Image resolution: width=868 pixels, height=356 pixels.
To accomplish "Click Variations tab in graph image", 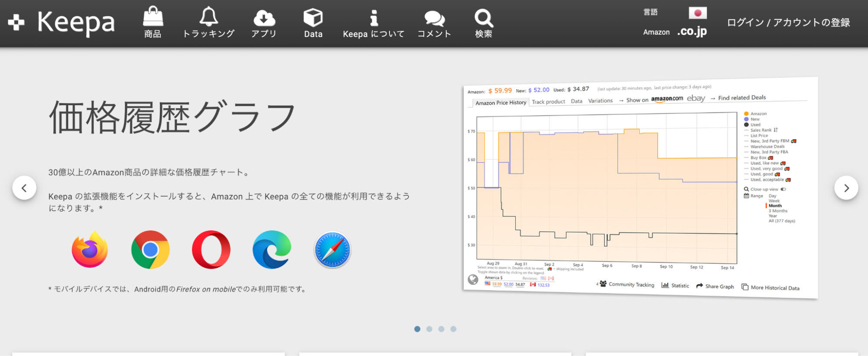I will click(601, 100).
